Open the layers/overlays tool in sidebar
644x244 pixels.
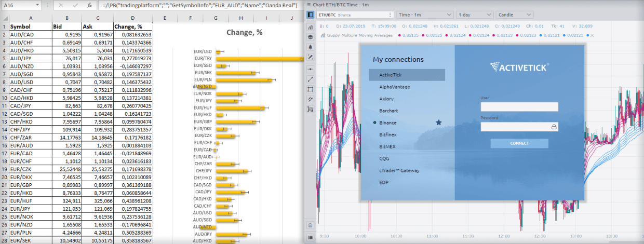310,37
